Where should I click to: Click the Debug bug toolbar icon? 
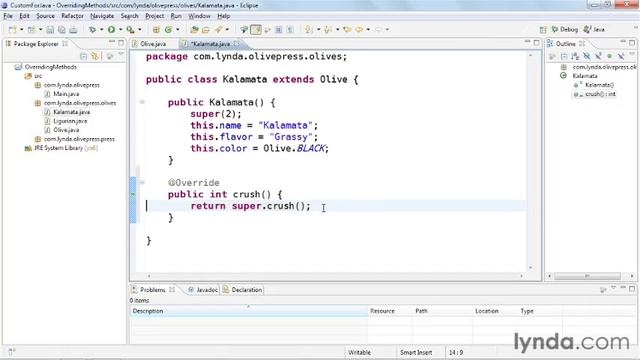(93, 29)
